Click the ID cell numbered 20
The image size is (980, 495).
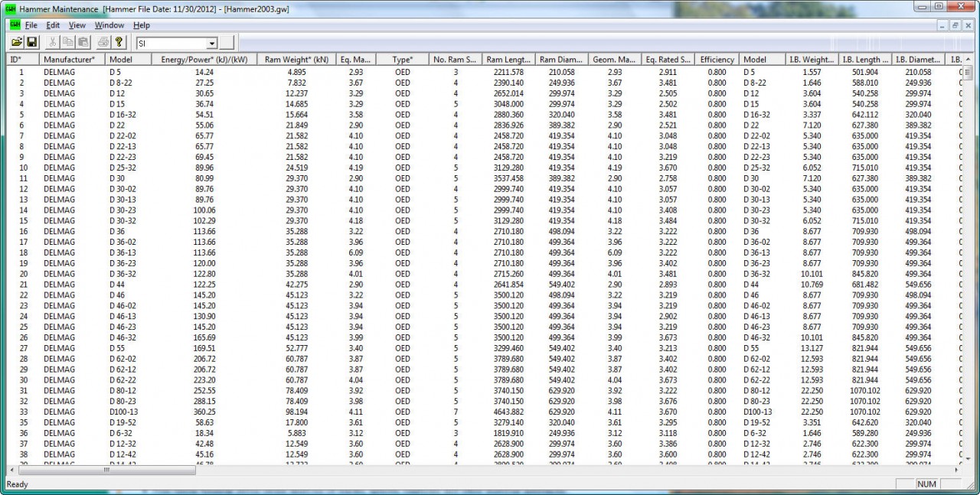[x=23, y=273]
